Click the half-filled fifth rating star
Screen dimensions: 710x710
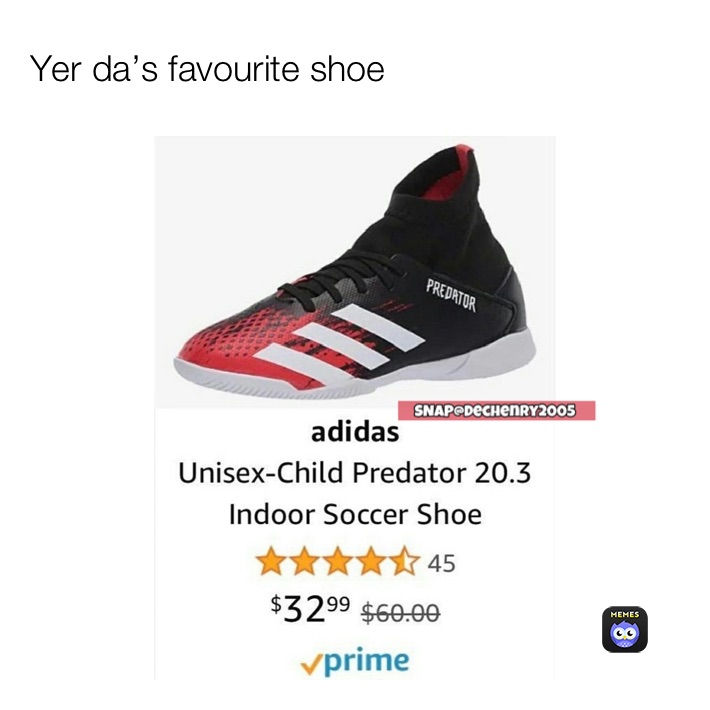point(404,561)
